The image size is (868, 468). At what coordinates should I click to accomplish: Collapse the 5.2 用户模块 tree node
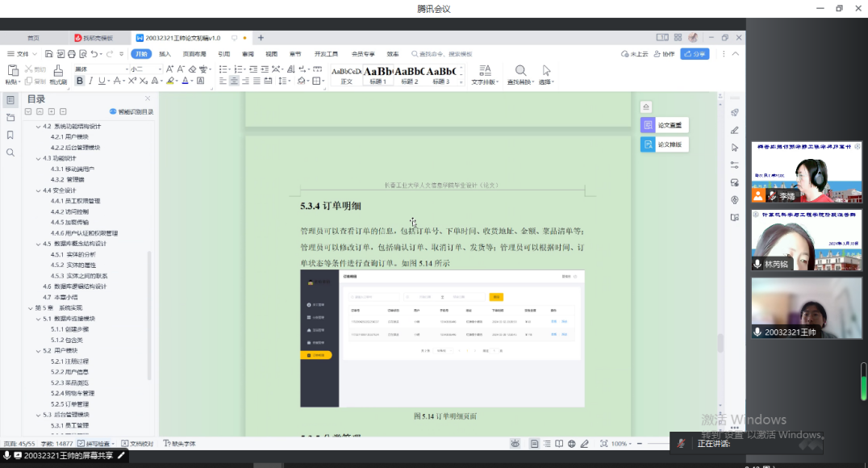pyautogui.click(x=37, y=350)
